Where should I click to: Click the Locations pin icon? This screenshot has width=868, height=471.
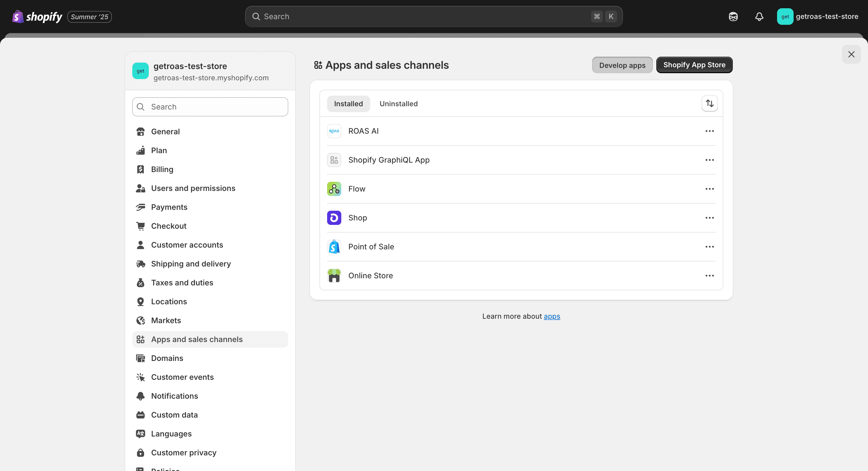pyautogui.click(x=141, y=302)
